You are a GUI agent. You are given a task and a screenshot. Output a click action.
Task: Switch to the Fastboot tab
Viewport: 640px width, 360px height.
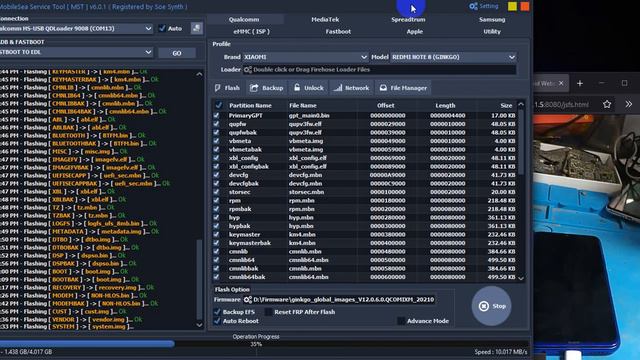point(338,31)
